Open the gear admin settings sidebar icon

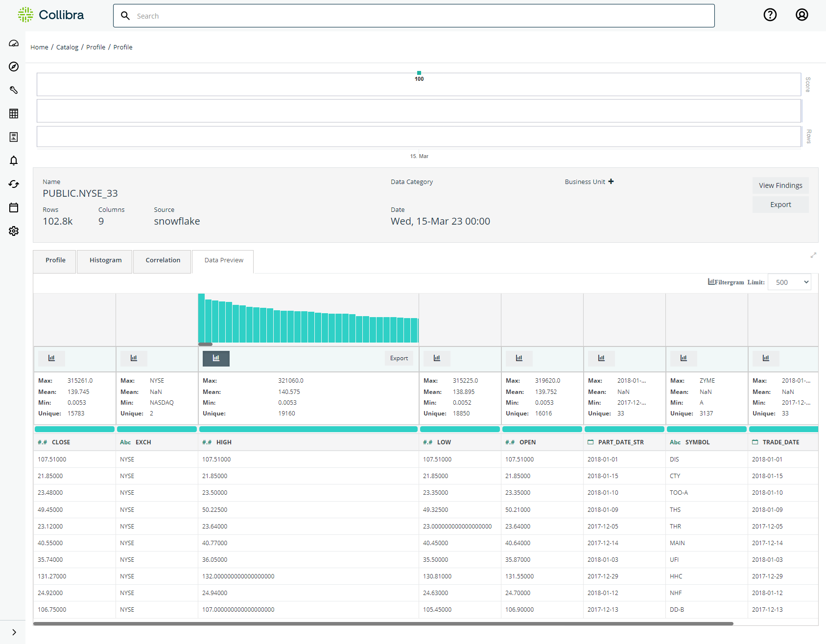click(x=14, y=231)
